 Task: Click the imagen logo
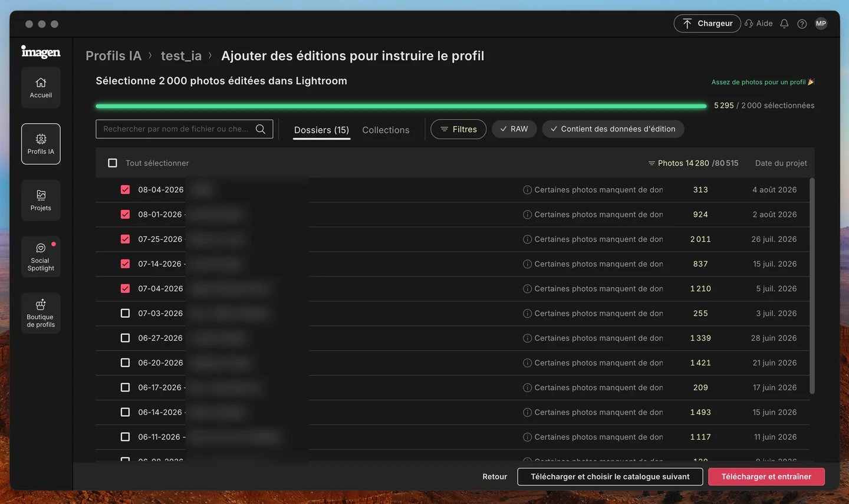coord(41,52)
